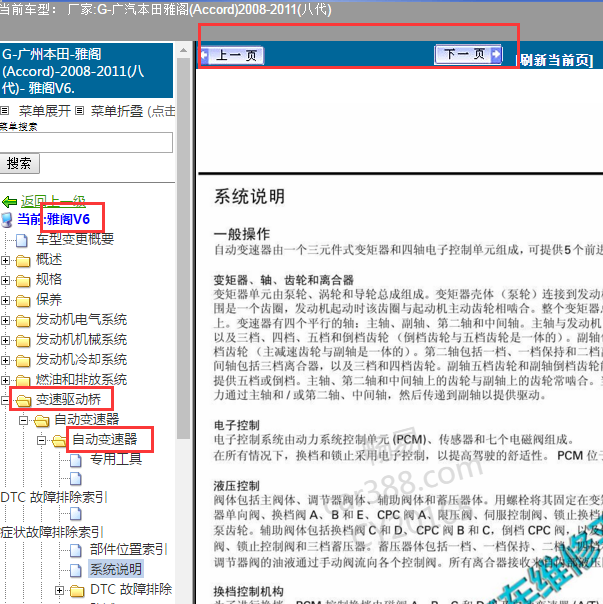Click folder icon of 发动机机械系统
The width and height of the screenshot is (603, 604).
point(23,341)
